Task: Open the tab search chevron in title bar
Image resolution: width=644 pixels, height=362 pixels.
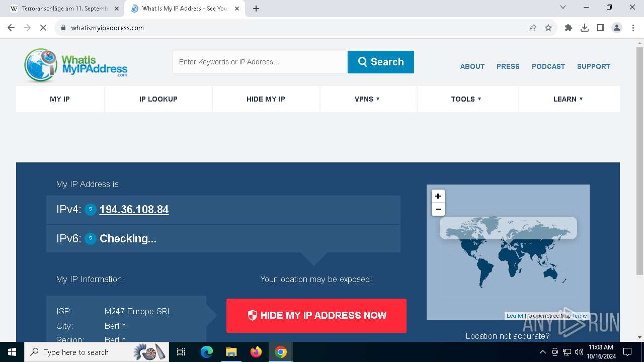Action: tap(563, 7)
